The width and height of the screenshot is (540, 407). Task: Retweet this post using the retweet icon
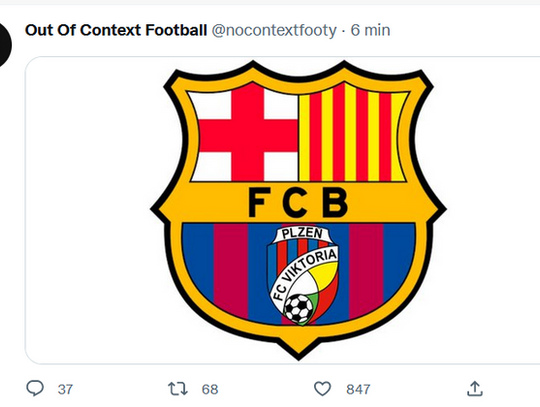pyautogui.click(x=178, y=389)
